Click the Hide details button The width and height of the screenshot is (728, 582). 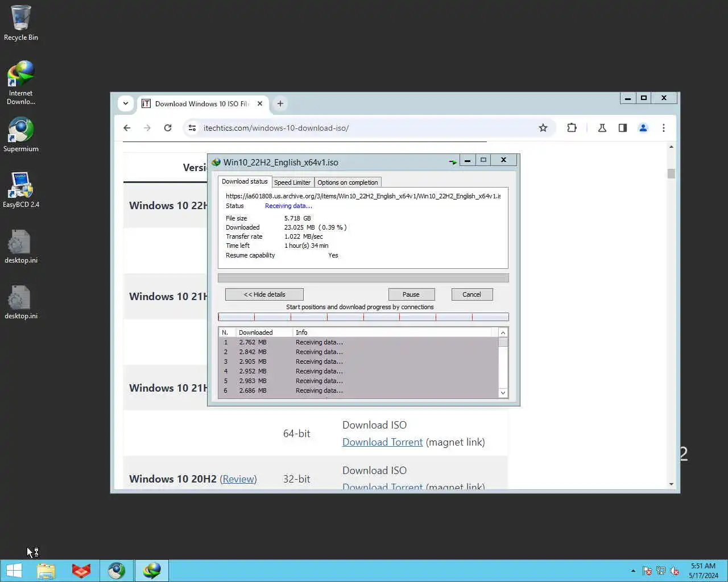point(264,294)
